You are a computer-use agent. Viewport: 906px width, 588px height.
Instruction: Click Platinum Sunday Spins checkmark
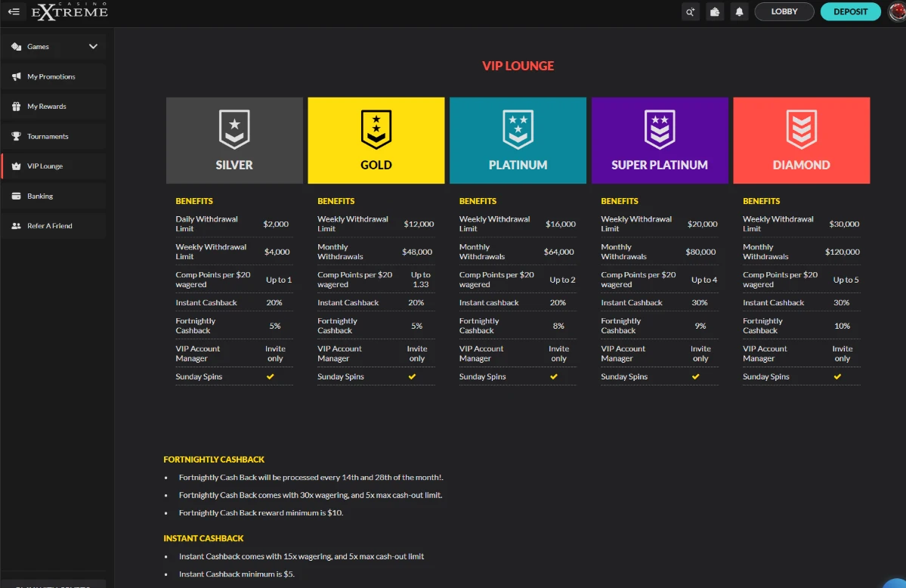554,376
